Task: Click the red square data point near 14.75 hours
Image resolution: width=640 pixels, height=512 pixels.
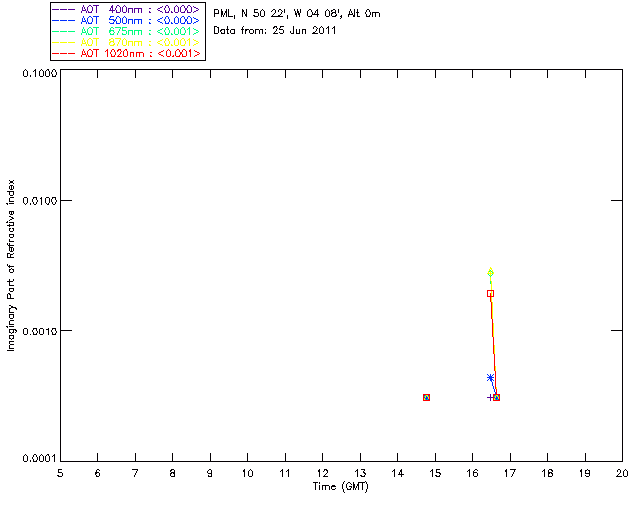Action: point(427,397)
